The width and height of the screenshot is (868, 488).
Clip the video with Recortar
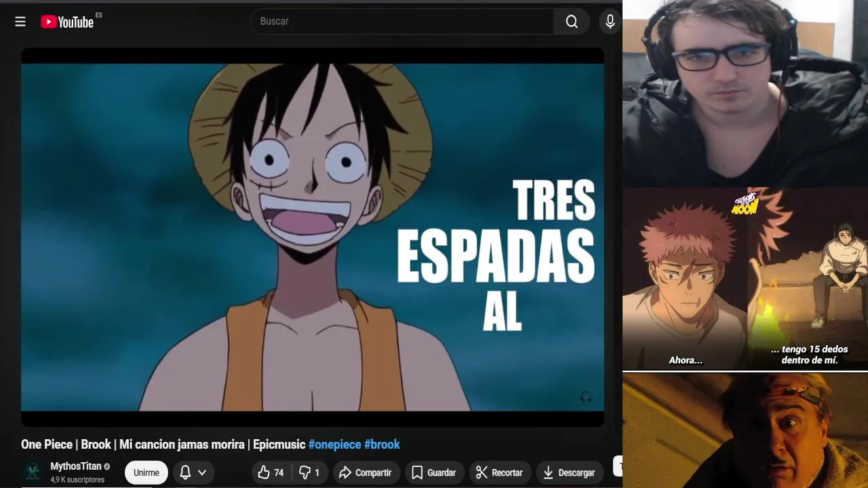coord(499,472)
